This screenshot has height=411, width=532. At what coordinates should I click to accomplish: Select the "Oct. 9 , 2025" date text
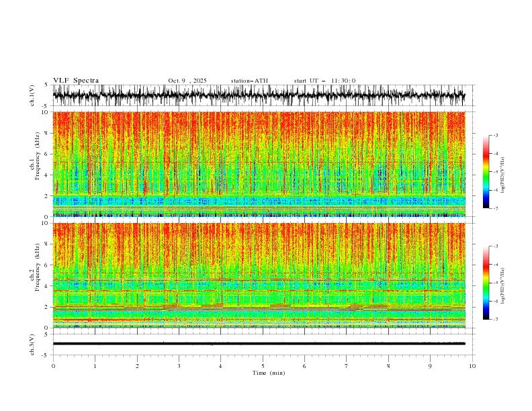(187, 81)
